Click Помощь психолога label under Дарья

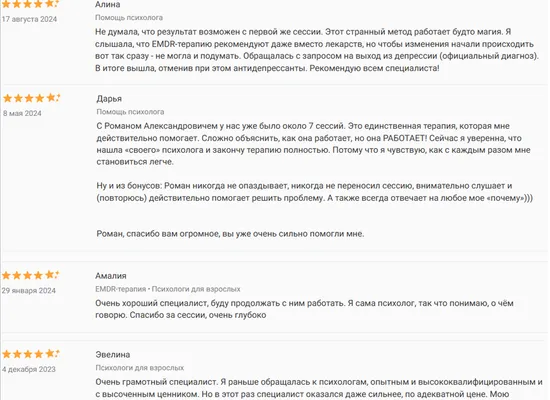coord(130,112)
